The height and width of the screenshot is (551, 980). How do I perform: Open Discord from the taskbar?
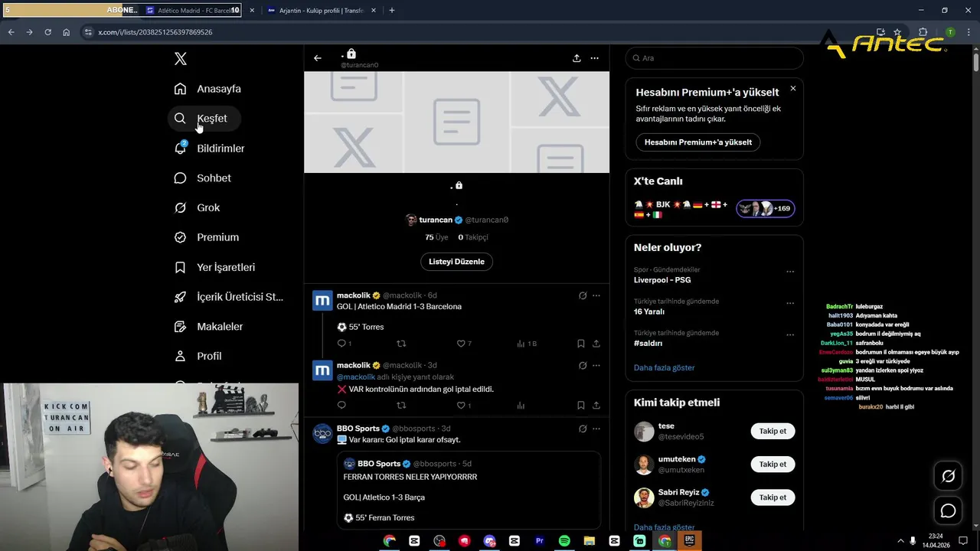point(489,541)
